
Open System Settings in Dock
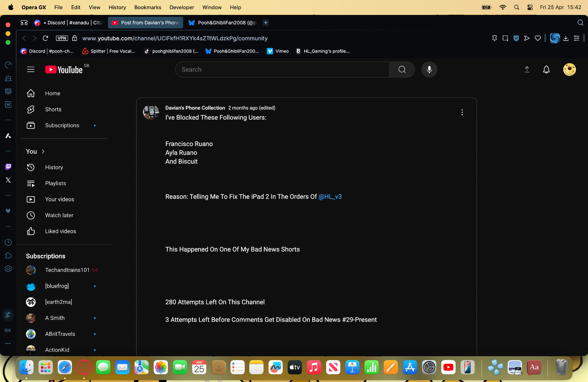(429, 367)
